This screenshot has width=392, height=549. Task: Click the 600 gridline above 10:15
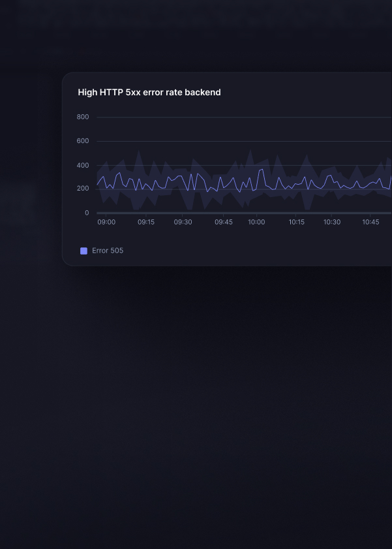pos(297,141)
